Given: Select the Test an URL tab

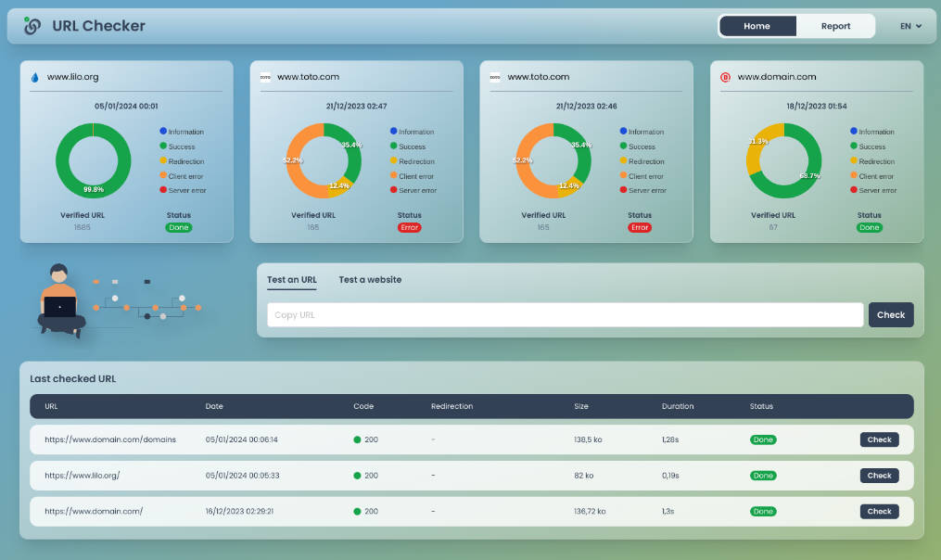Looking at the screenshot, I should pos(291,280).
